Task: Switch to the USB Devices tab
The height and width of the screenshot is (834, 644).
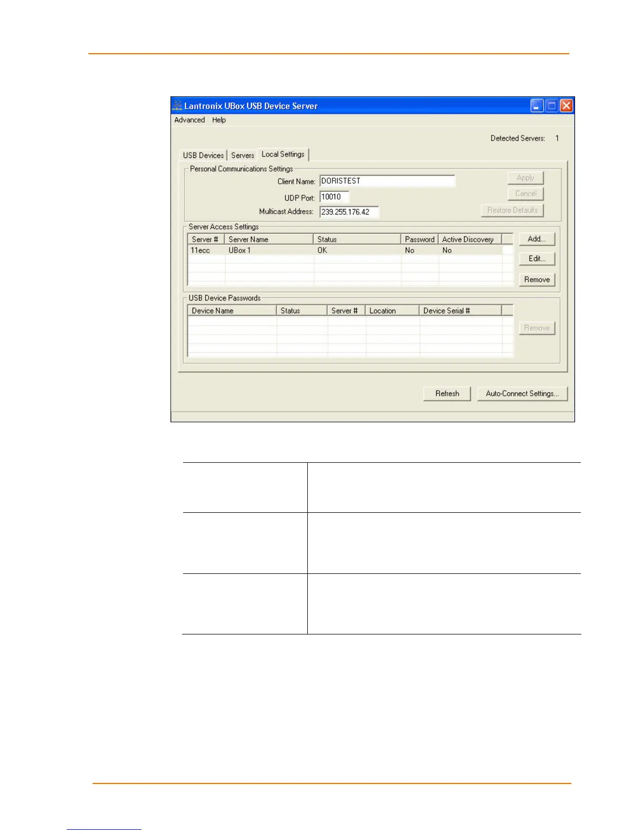Action: [203, 155]
